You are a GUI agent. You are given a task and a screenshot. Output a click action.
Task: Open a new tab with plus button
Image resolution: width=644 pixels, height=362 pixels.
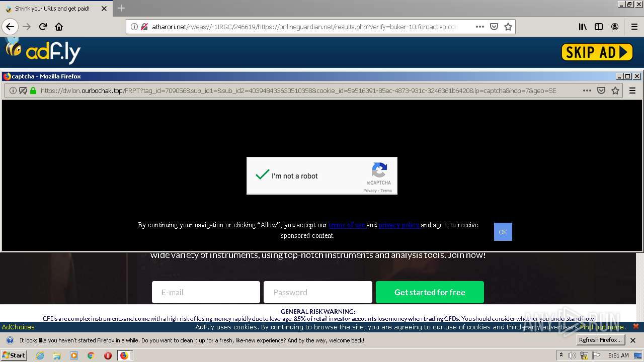pyautogui.click(x=121, y=8)
